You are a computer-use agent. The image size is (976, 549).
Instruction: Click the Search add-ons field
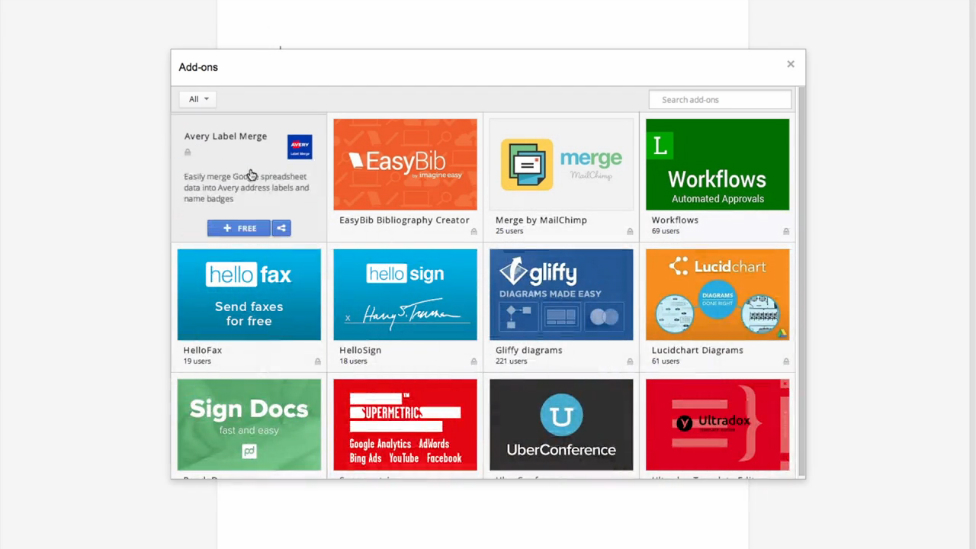[x=720, y=100]
